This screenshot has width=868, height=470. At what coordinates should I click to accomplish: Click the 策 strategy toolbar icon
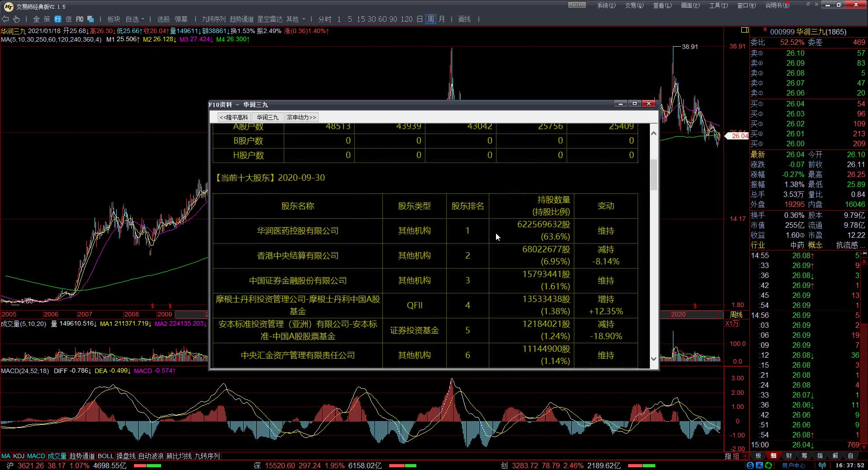pyautogui.click(x=47, y=19)
